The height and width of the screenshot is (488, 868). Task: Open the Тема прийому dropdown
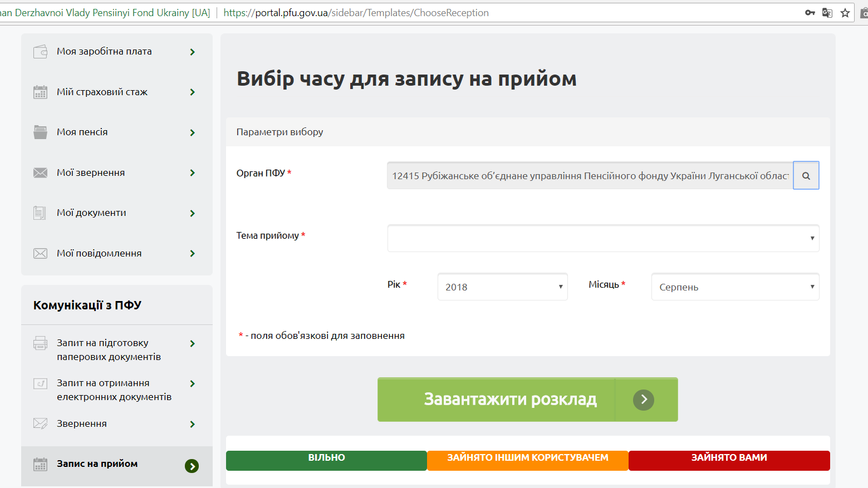coord(603,238)
